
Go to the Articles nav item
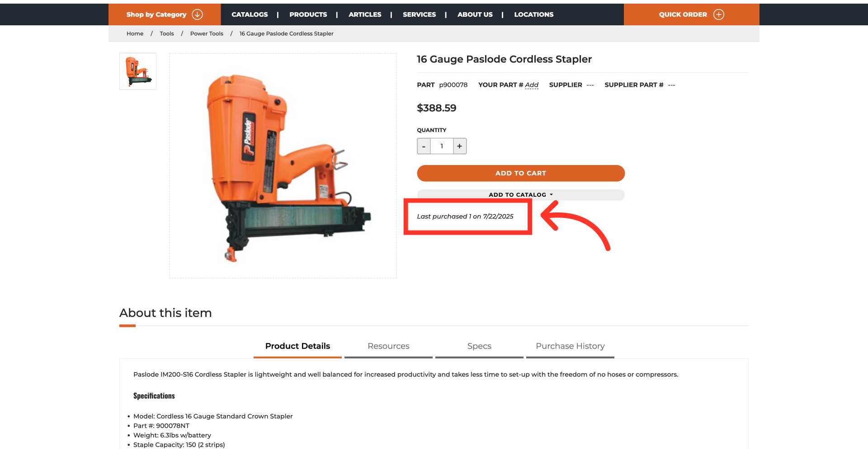[x=365, y=14]
